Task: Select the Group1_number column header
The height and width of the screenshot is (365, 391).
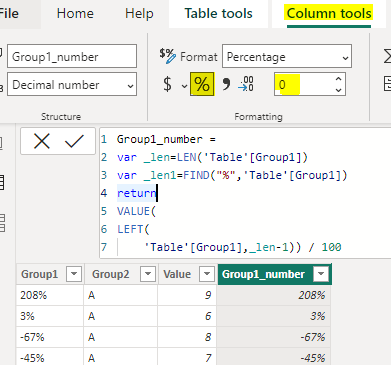Action: [x=263, y=274]
